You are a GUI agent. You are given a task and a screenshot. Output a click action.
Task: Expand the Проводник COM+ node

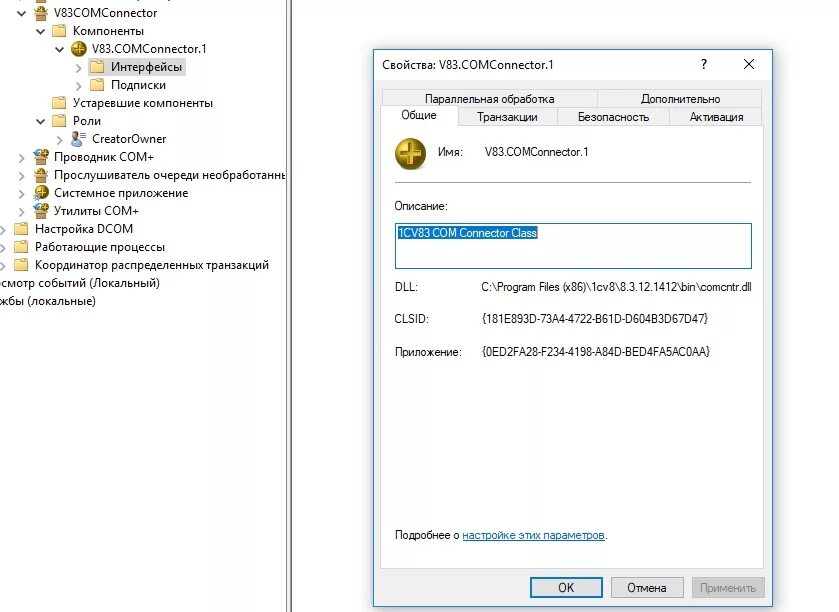coord(21,158)
